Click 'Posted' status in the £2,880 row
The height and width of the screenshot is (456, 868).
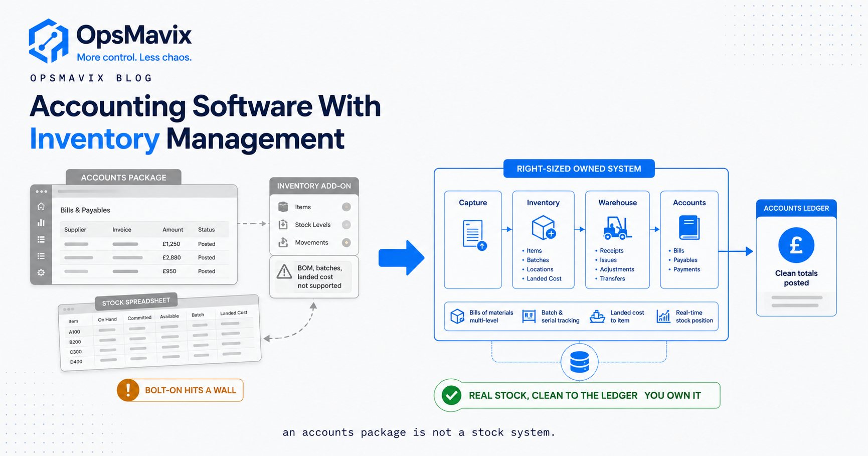pyautogui.click(x=207, y=257)
